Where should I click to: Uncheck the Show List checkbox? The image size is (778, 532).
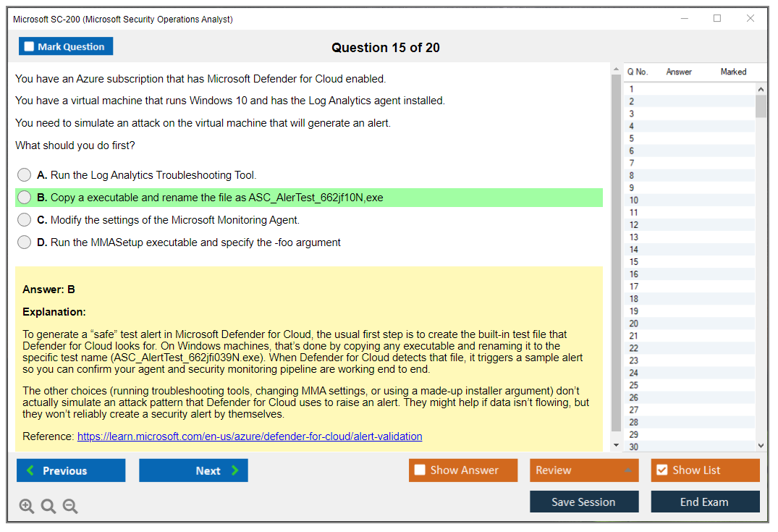coord(661,470)
